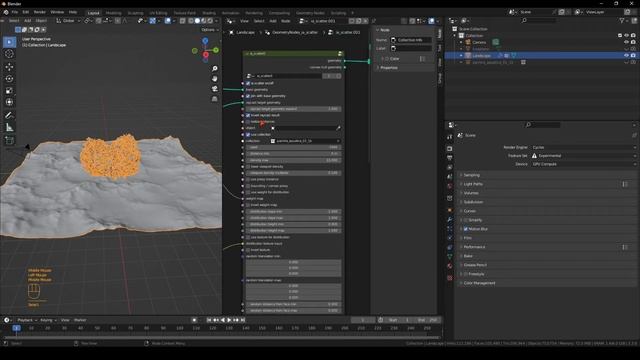Screen dimensions: 640x360
Task: Open the Feature Set dropdown showing Experimental
Action: pos(584,156)
